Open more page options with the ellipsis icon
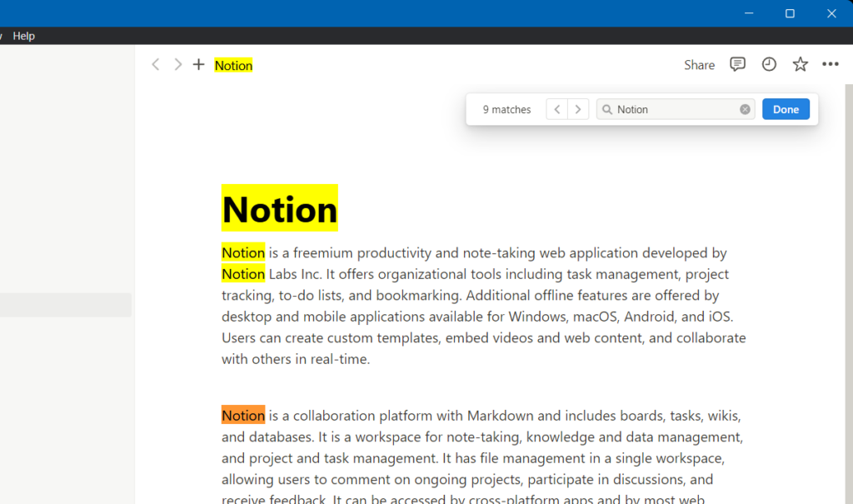The height and width of the screenshot is (504, 853). [x=830, y=64]
